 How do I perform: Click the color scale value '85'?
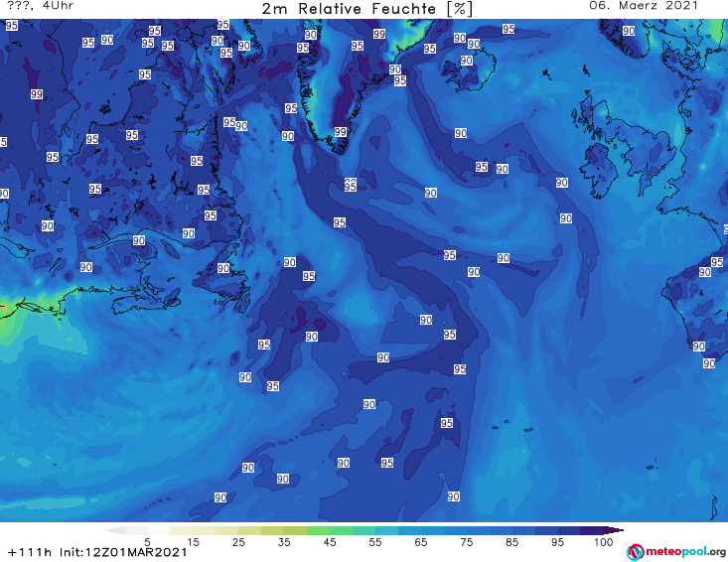pyautogui.click(x=511, y=542)
